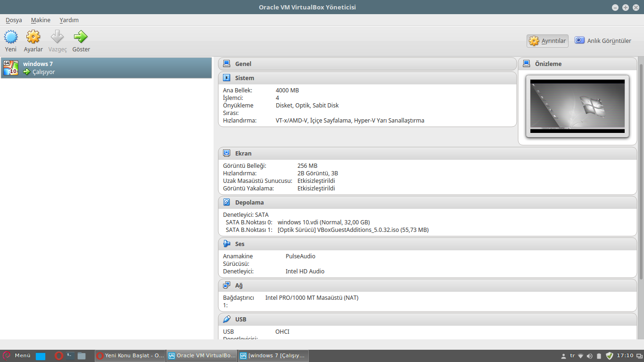The width and height of the screenshot is (644, 362).
Task: Click the volume speaker tray icon
Action: tap(590, 356)
